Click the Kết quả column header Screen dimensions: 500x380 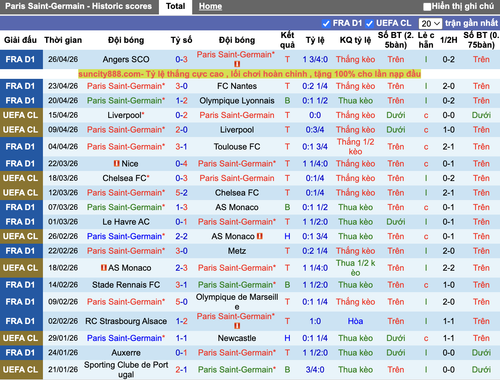coord(287,40)
